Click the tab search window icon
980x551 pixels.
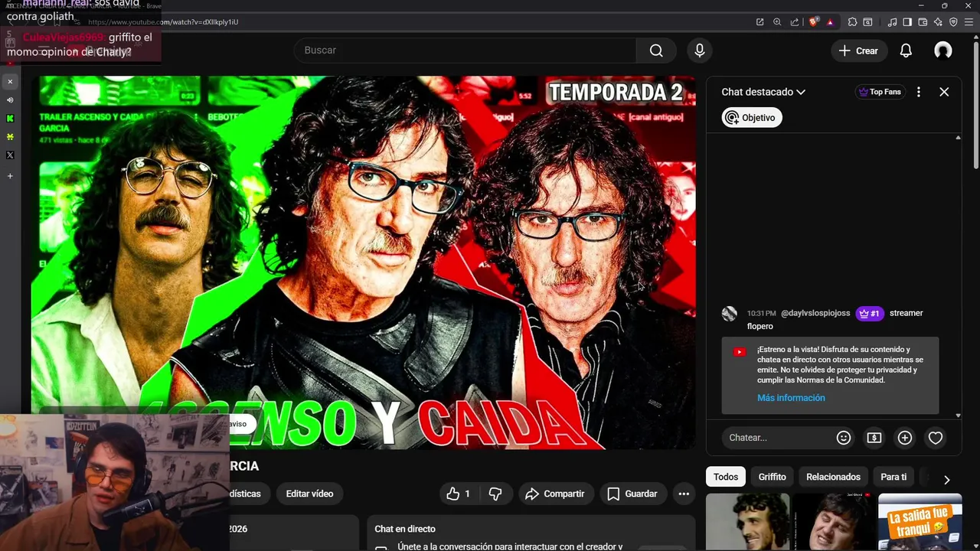pyautogui.click(x=867, y=22)
